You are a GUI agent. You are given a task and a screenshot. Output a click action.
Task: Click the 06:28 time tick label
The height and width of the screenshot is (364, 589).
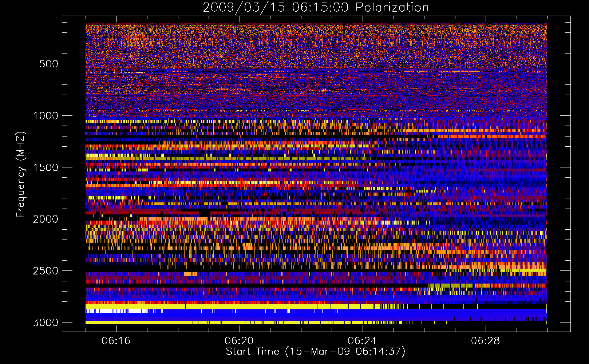[x=485, y=341]
